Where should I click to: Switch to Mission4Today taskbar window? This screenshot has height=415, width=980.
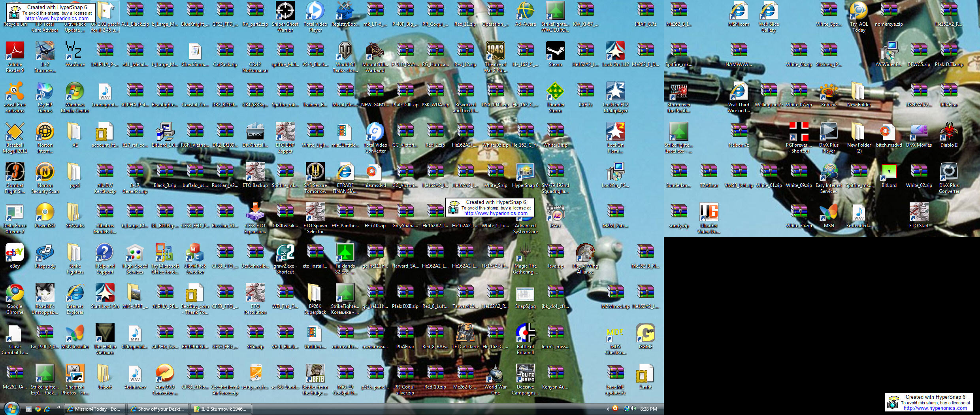(95, 409)
